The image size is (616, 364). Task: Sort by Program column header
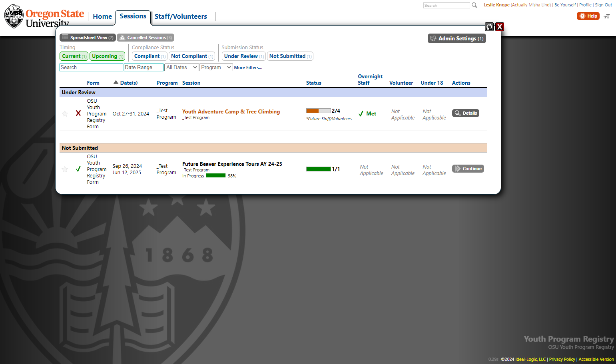tap(167, 83)
